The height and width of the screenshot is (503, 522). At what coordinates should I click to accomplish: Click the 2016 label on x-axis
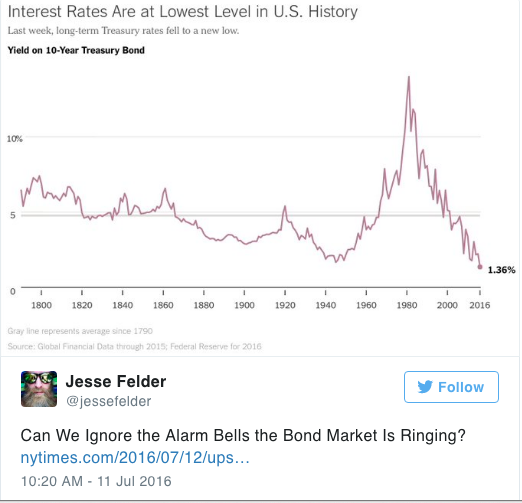point(480,305)
